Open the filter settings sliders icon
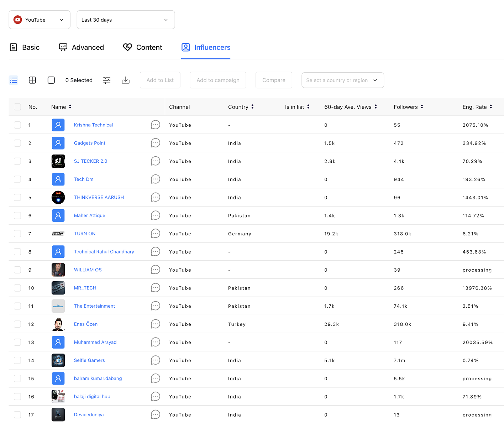This screenshot has width=504, height=423. [107, 80]
